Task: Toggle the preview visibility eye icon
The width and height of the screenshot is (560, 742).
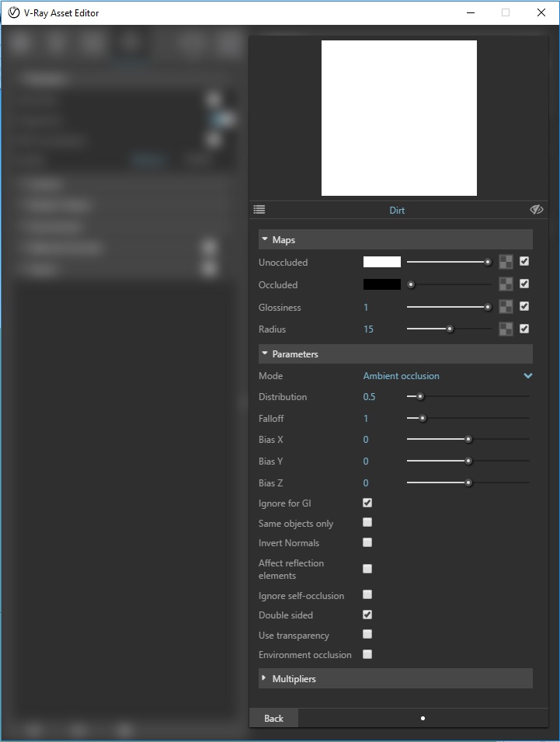Action: [537, 210]
